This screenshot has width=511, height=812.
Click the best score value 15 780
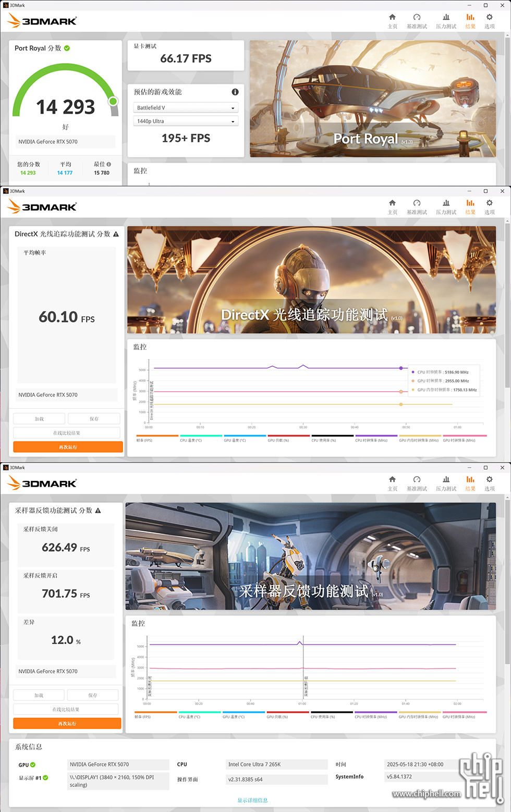(x=102, y=173)
